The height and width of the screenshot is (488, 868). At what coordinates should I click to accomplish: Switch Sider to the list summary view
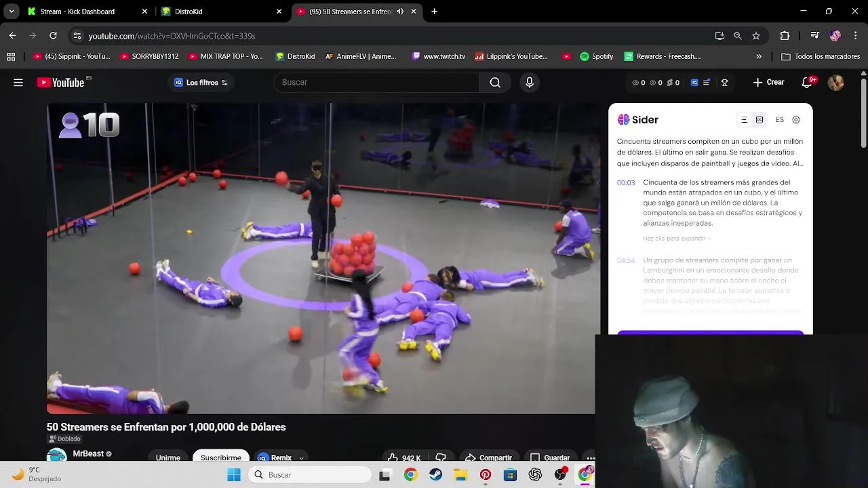744,120
